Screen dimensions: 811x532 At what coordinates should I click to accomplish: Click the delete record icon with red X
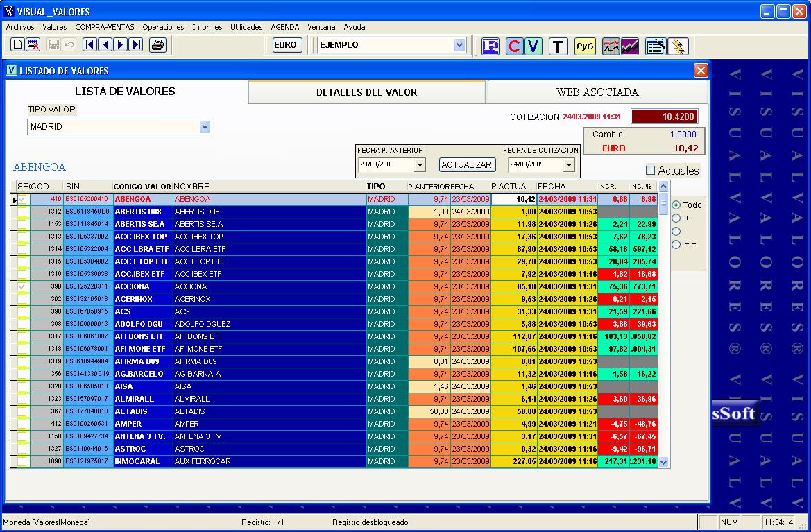point(33,45)
